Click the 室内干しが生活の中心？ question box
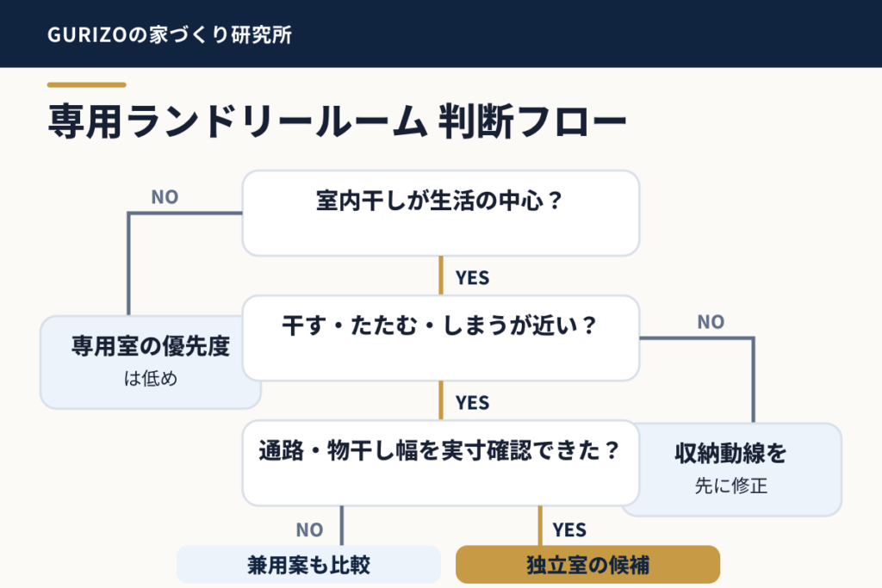 pyautogui.click(x=440, y=213)
